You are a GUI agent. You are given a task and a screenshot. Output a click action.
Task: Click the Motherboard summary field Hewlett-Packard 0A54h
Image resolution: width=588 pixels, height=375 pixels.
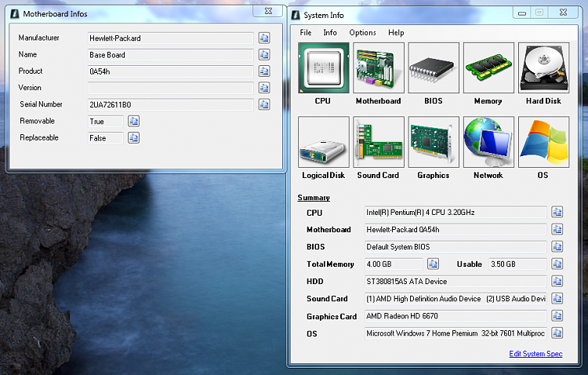456,229
